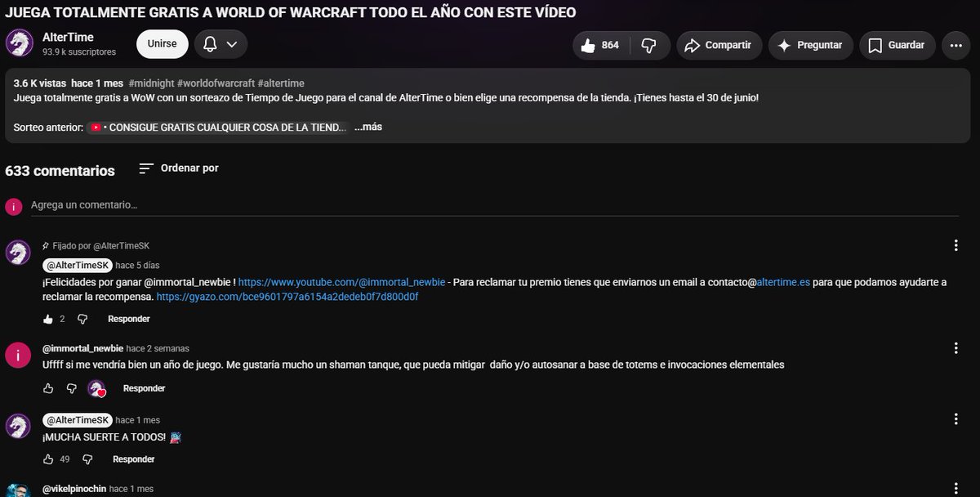The width and height of the screenshot is (980, 497).
Task: Open notification bell dropdown
Action: 220,44
